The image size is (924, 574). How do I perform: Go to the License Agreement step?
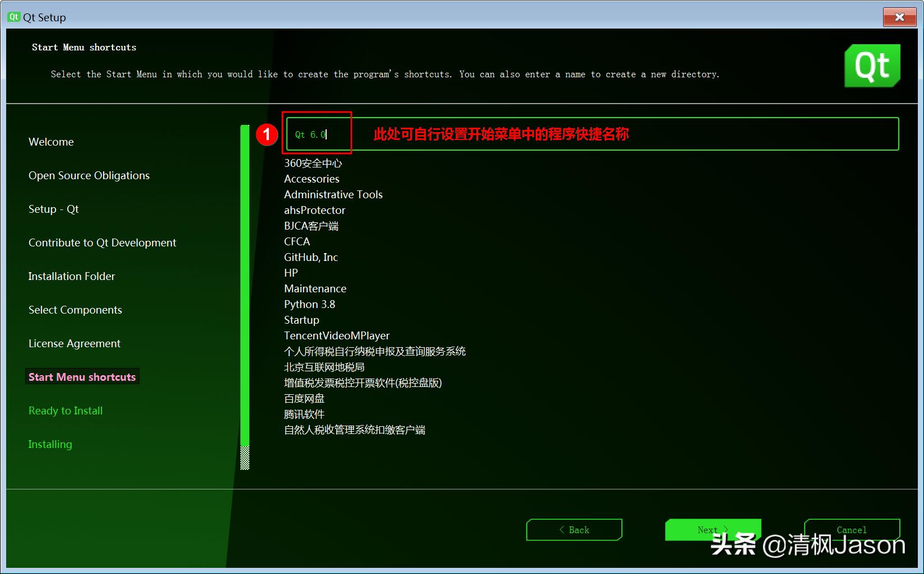(x=74, y=343)
